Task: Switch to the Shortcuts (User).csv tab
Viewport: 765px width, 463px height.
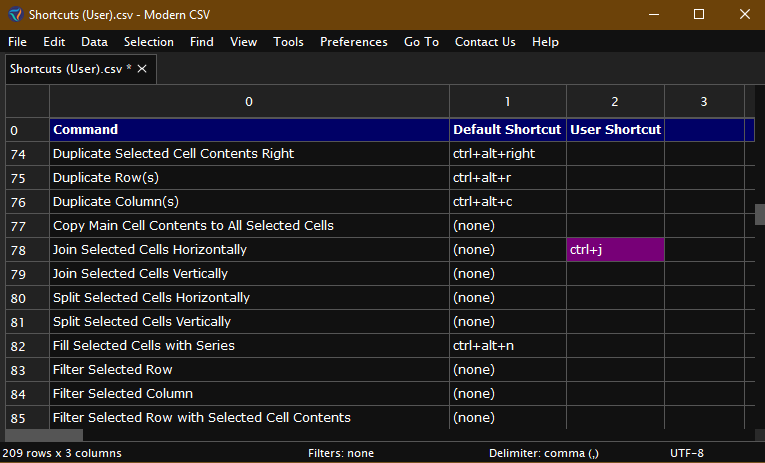Action: point(70,69)
